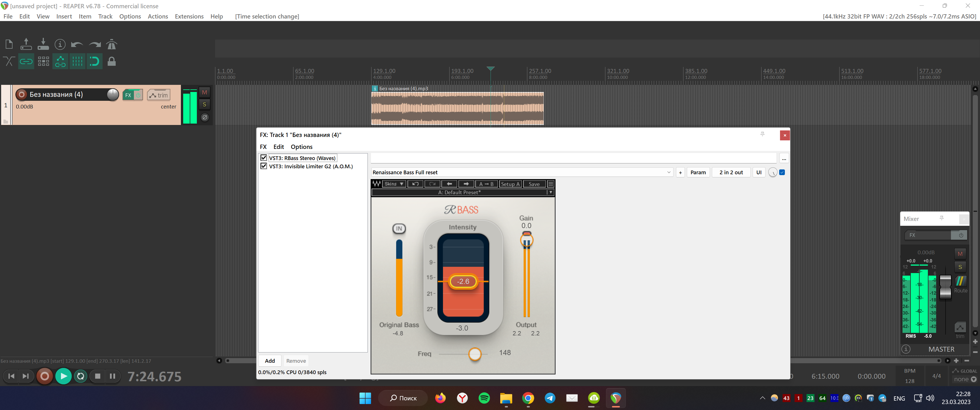Screen dimensions: 980x410
Task: Arm track 1 for recording
Action: [22, 94]
